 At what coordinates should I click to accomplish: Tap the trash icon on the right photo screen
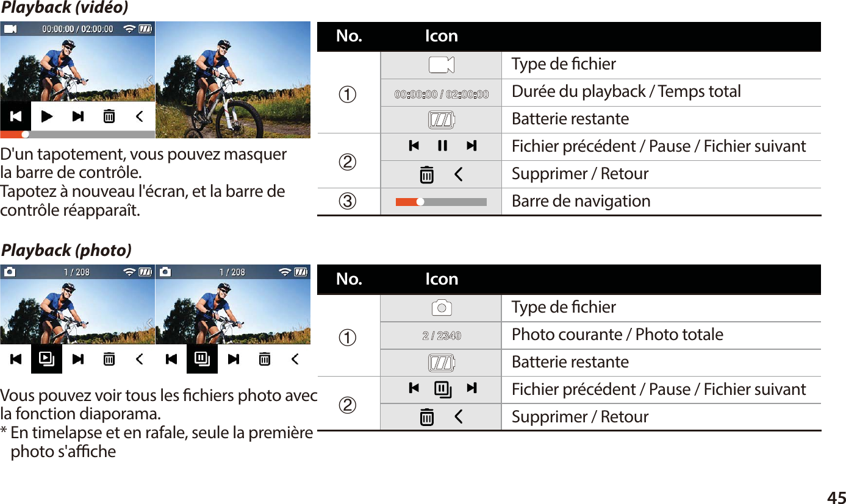click(264, 359)
